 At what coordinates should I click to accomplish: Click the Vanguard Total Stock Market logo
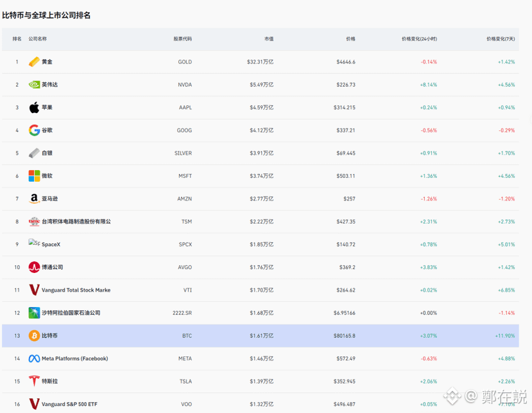pyautogui.click(x=34, y=290)
